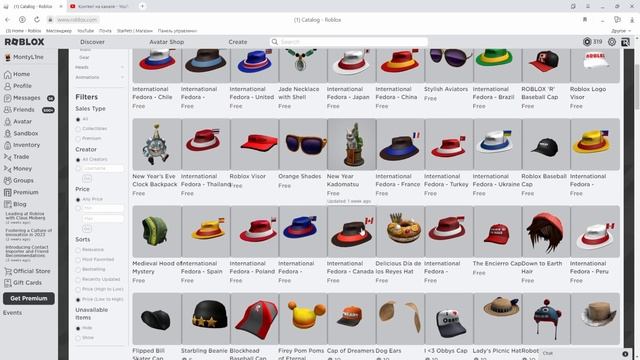640x360 pixels.
Task: Open the Down to Earth Hair thumbnail
Action: pyautogui.click(x=546, y=231)
